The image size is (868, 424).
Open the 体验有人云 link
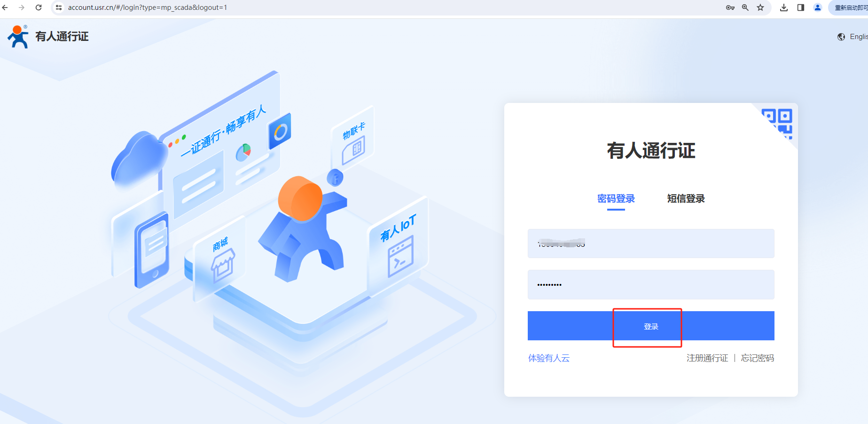click(x=549, y=358)
